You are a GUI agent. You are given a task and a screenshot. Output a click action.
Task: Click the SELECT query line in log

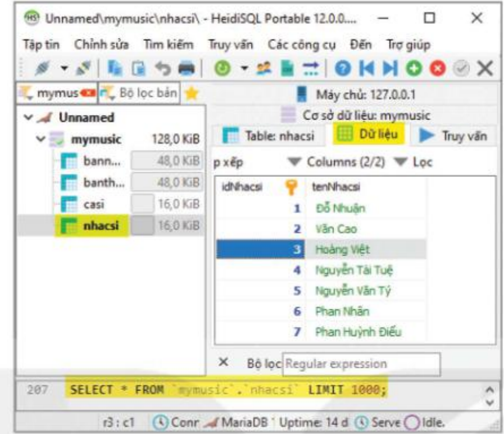point(228,390)
